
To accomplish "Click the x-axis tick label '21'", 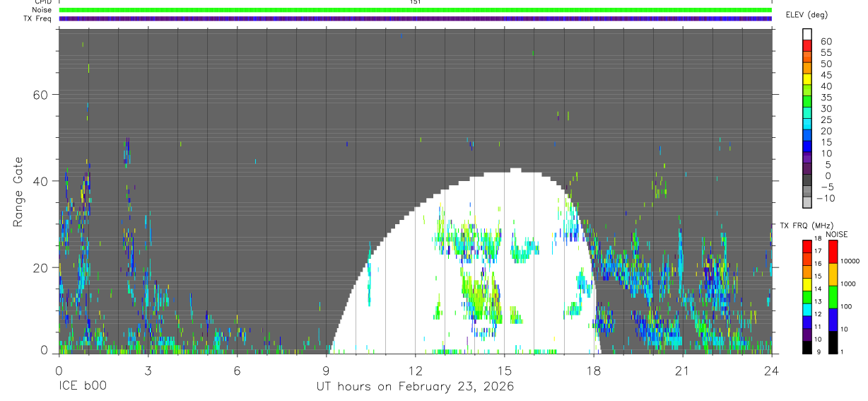I will (682, 370).
